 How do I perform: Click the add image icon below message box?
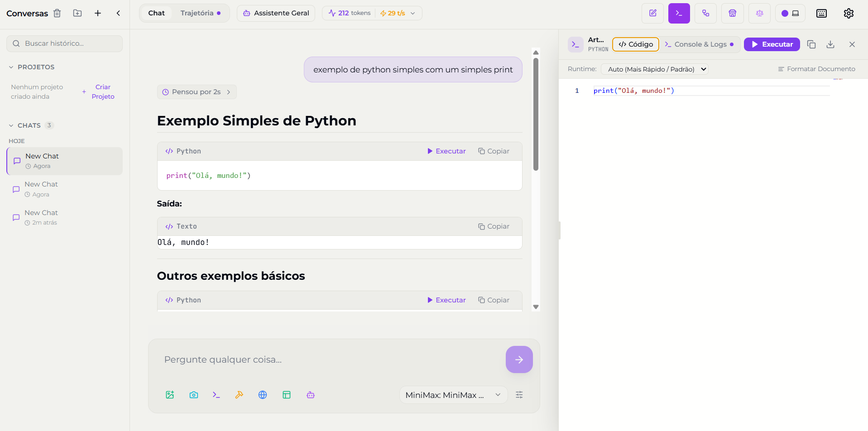pyautogui.click(x=170, y=395)
